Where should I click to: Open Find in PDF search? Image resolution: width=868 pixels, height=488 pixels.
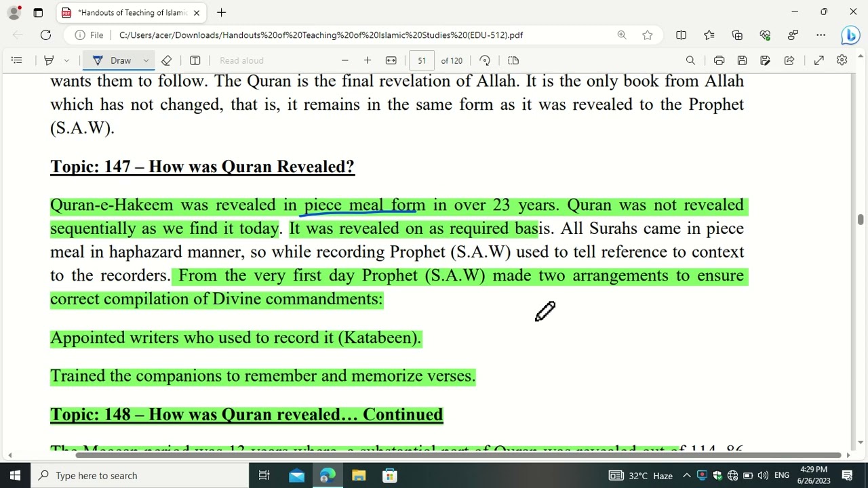pyautogui.click(x=690, y=60)
